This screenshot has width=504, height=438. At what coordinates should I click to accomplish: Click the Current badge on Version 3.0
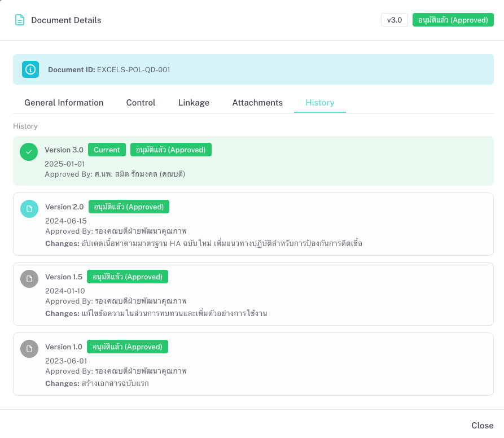tap(107, 150)
